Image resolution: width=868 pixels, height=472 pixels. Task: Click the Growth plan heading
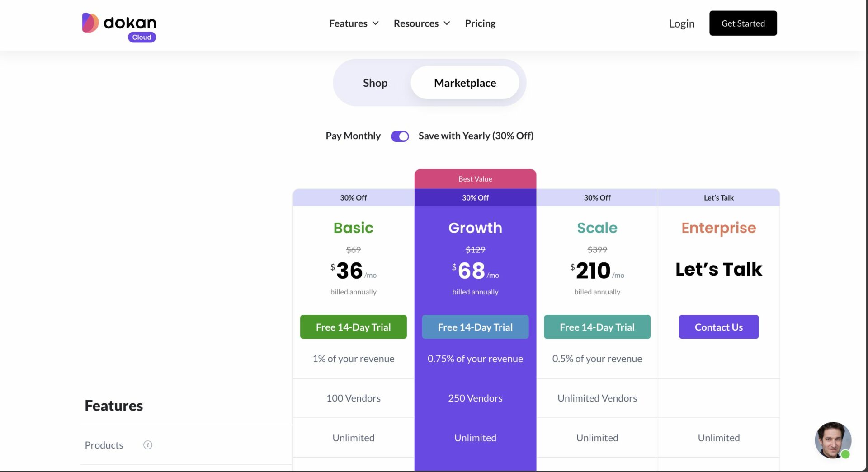[475, 228]
